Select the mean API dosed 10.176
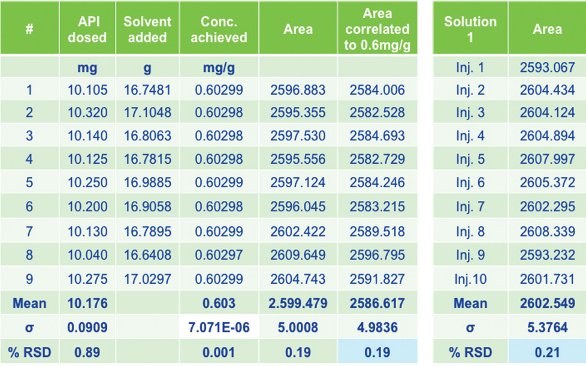Image resolution: width=586 pixels, height=366 pixels. [x=87, y=303]
